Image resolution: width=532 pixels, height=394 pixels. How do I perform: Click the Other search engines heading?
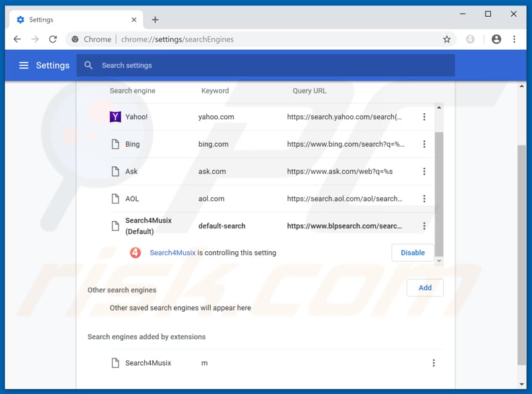click(122, 290)
